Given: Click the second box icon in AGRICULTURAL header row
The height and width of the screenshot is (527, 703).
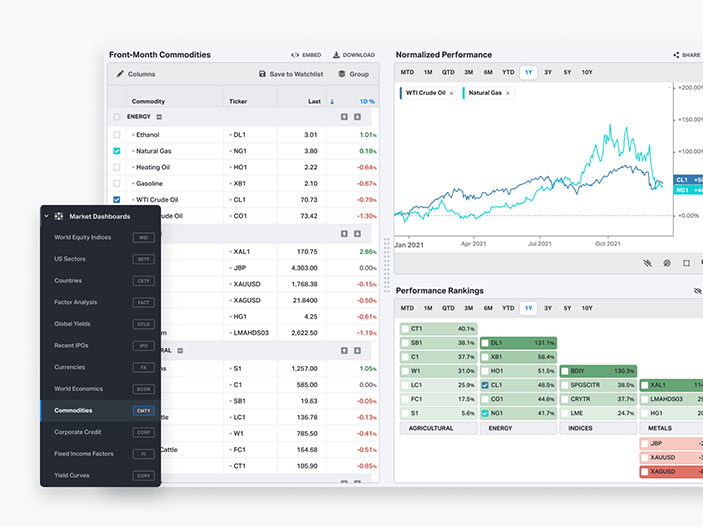Looking at the screenshot, I should point(357,350).
